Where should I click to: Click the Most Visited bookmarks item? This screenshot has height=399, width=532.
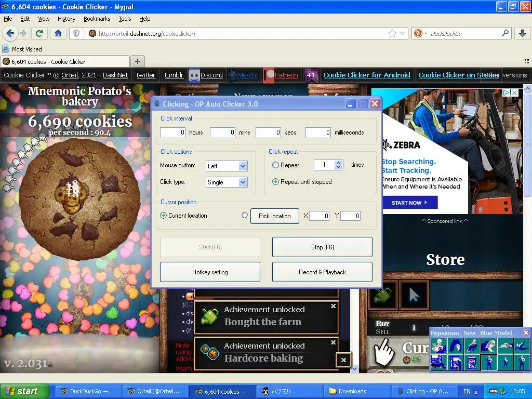click(22, 49)
